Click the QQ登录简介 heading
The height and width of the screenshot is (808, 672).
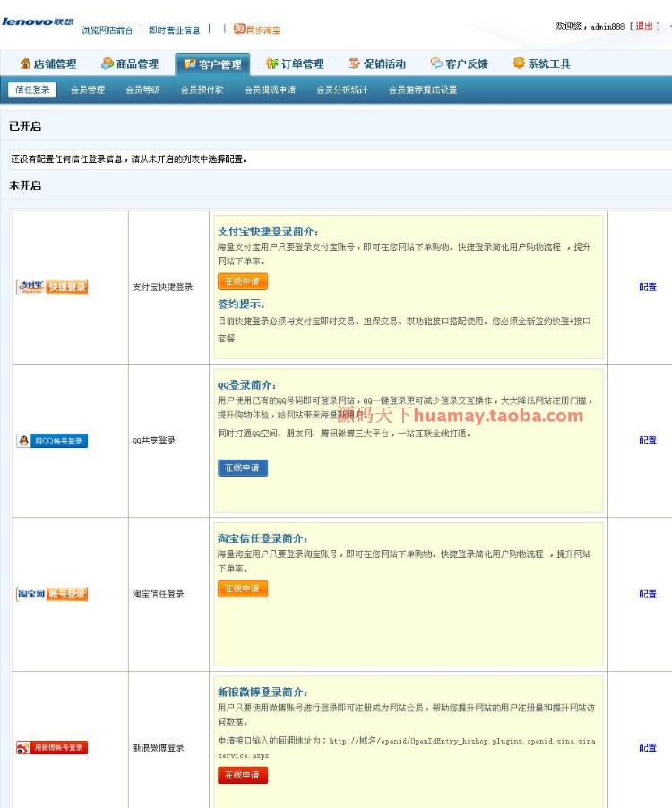tap(246, 385)
